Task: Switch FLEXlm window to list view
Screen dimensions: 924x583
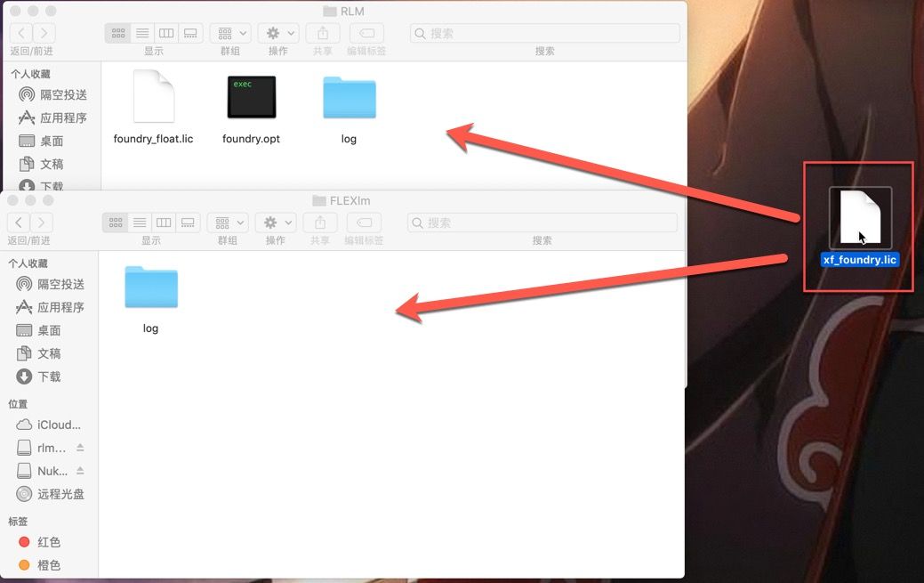Action: (140, 223)
